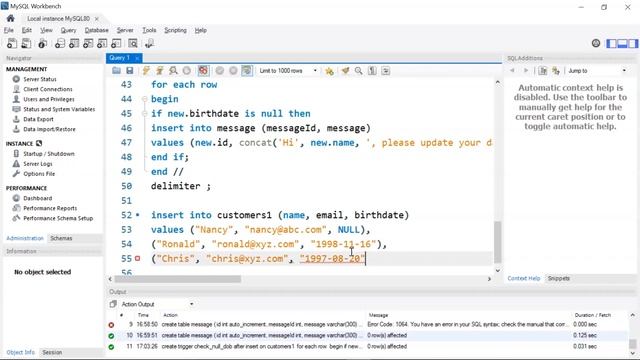The height and width of the screenshot is (360, 640).
Task: Create a new function toolbar icon
Action: (x=116, y=43)
